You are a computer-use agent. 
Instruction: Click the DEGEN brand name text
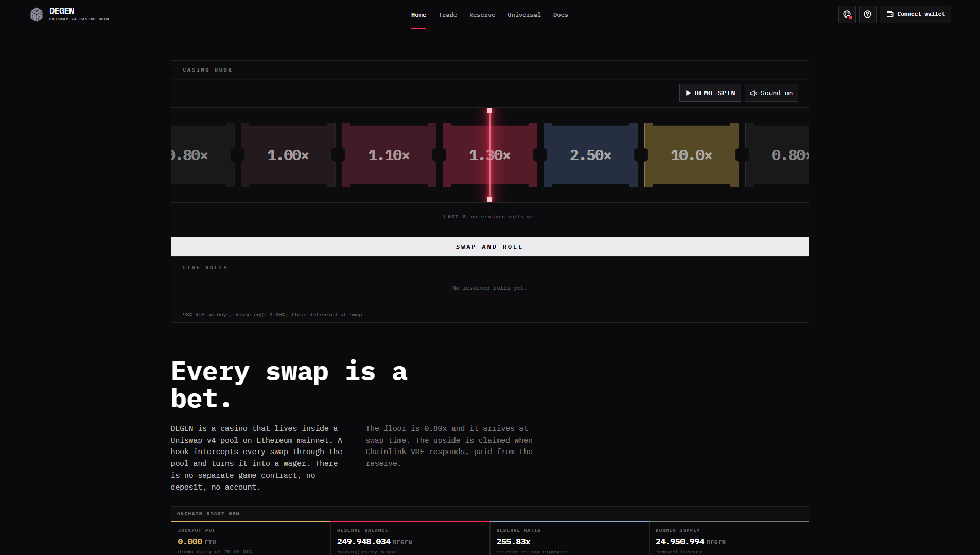click(62, 11)
